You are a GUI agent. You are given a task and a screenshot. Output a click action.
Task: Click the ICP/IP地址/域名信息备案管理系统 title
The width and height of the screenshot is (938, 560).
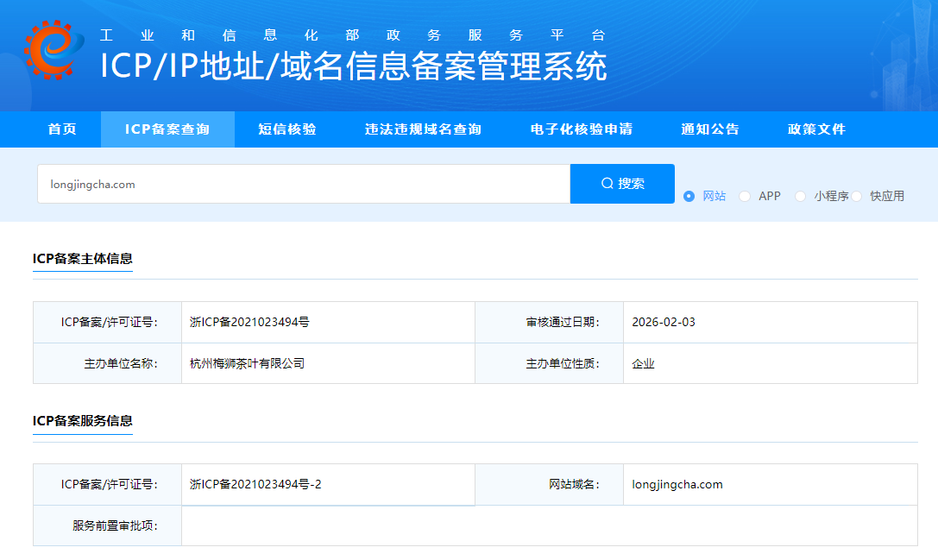353,66
